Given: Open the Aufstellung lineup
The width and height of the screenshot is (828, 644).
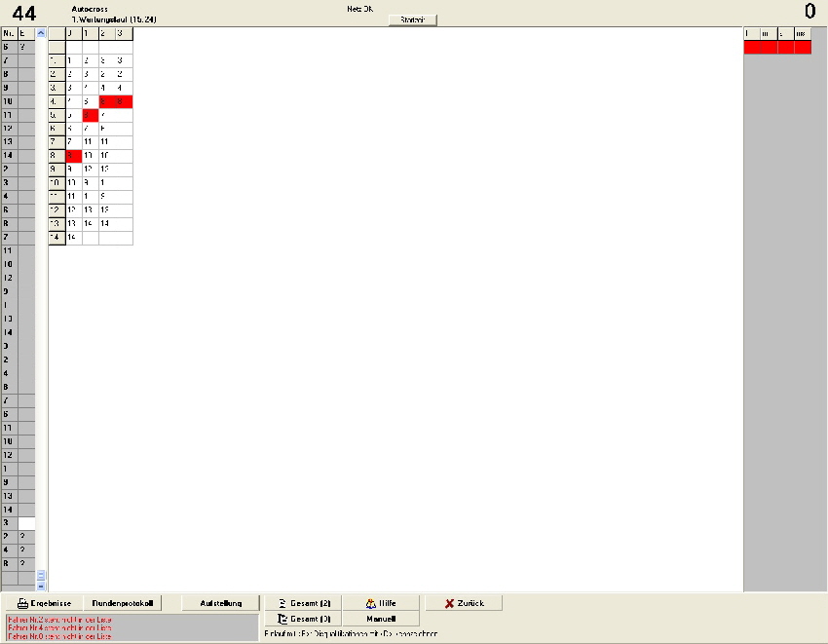Looking at the screenshot, I should (x=221, y=603).
